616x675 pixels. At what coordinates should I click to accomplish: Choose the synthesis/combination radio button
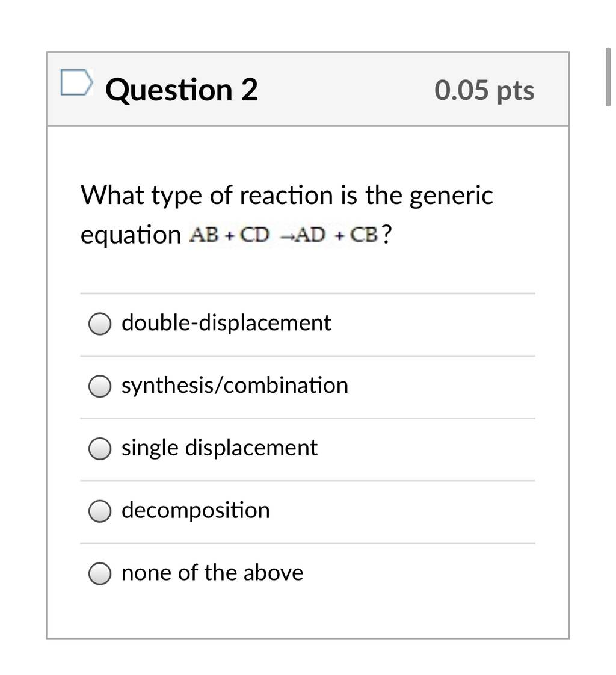[100, 386]
